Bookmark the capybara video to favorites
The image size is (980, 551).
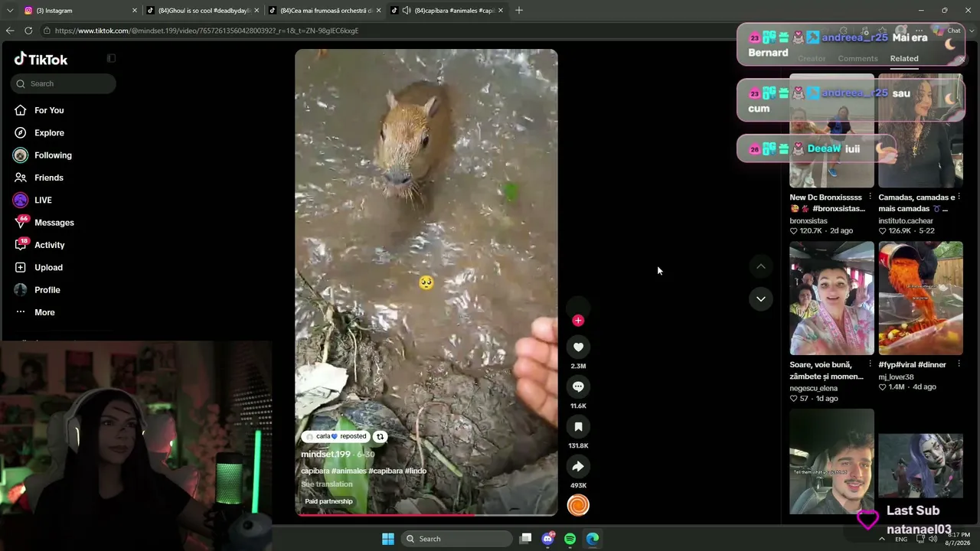click(x=578, y=426)
